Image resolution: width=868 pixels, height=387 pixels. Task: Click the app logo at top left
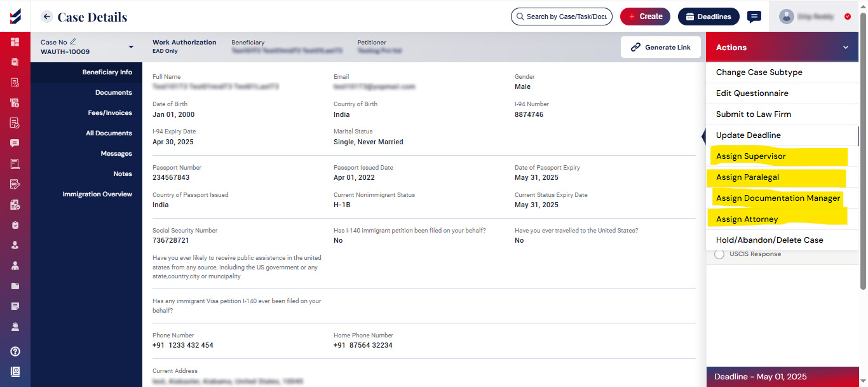point(15,16)
